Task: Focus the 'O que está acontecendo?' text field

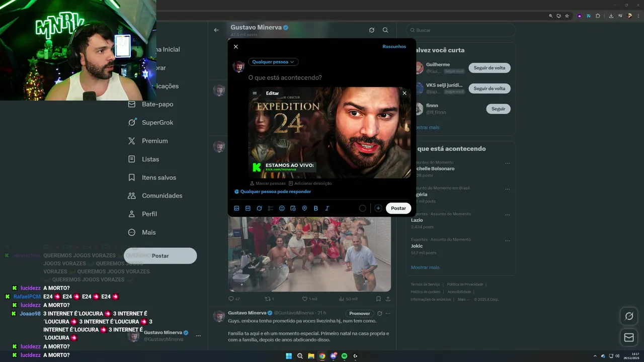Action: (x=285, y=77)
